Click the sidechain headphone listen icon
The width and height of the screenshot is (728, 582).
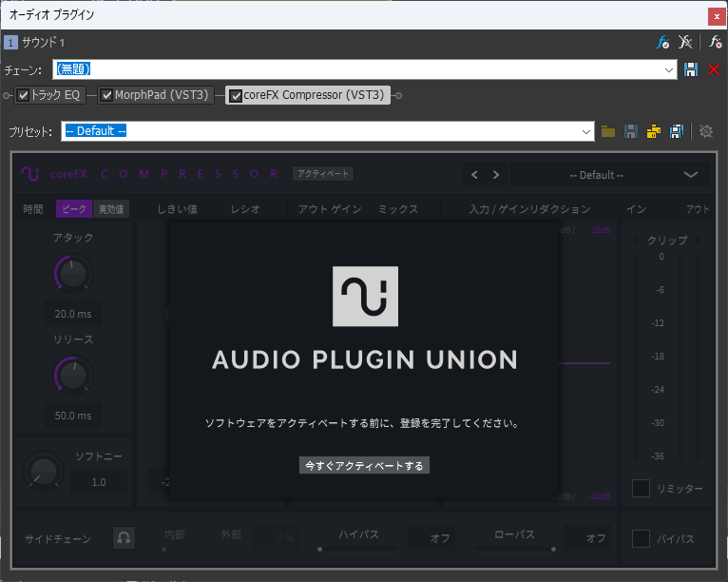point(124,538)
